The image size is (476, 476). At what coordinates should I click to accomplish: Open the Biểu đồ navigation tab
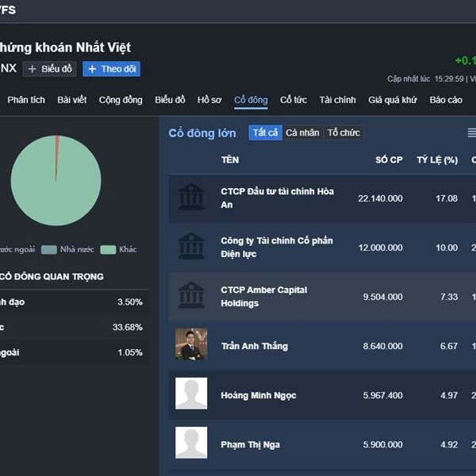170,100
